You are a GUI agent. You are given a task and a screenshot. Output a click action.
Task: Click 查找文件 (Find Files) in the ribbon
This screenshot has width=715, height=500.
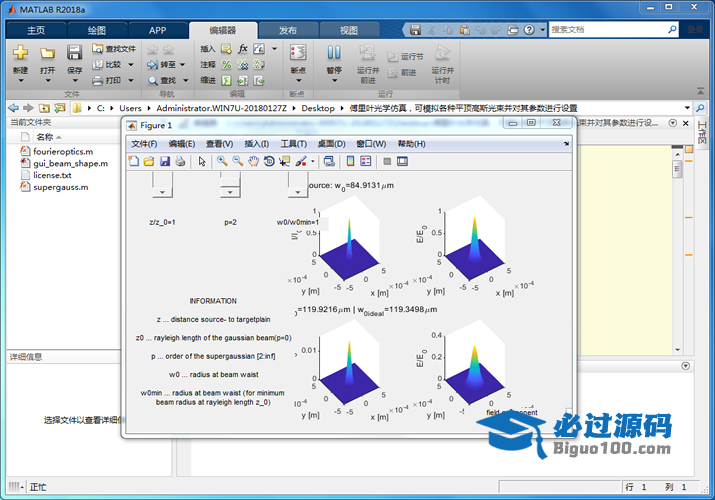pyautogui.click(x=114, y=49)
